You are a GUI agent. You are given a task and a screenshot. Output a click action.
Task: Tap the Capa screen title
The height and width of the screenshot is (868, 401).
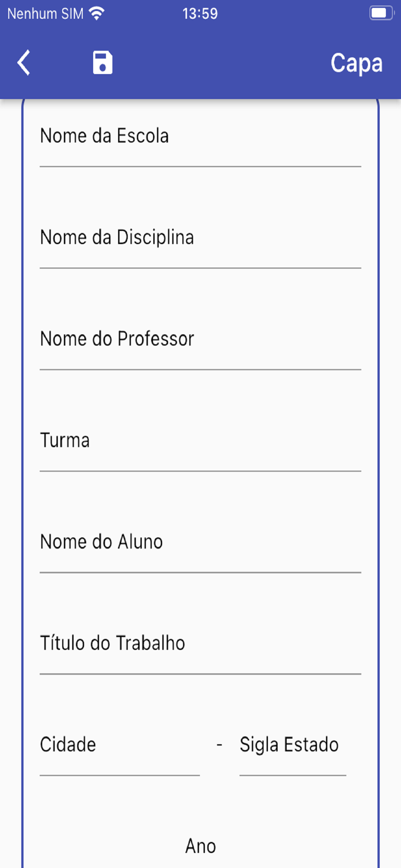click(356, 63)
